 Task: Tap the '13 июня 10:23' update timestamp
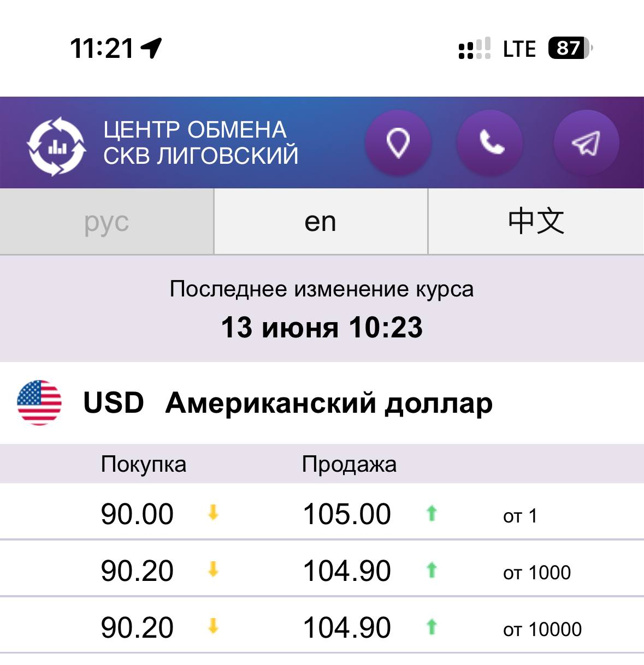[x=322, y=328]
